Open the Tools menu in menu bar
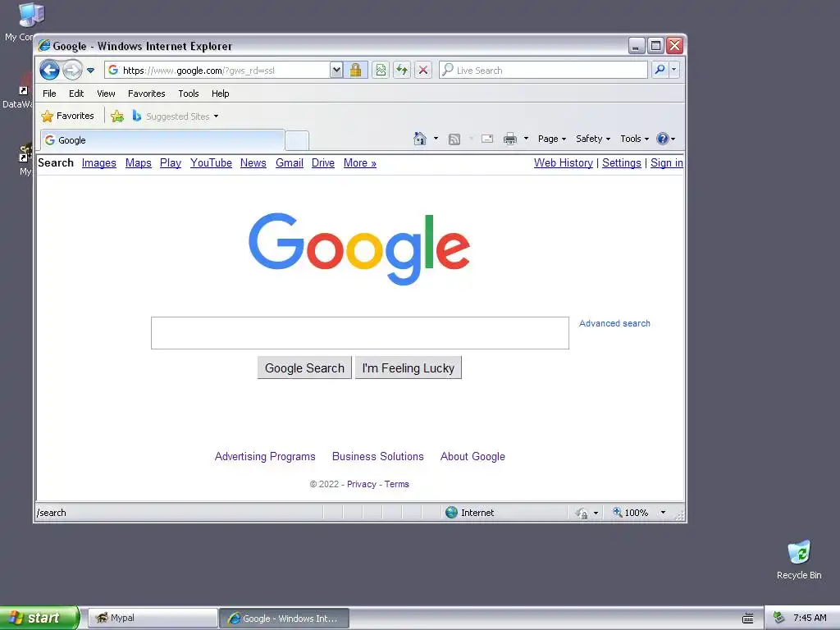Screen dimensions: 840x630 pyautogui.click(x=189, y=94)
